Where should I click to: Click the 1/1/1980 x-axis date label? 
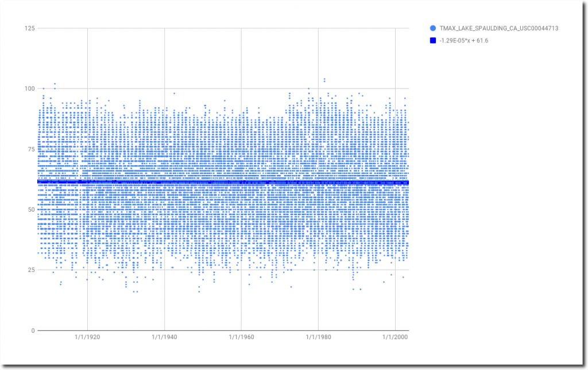tap(318, 338)
